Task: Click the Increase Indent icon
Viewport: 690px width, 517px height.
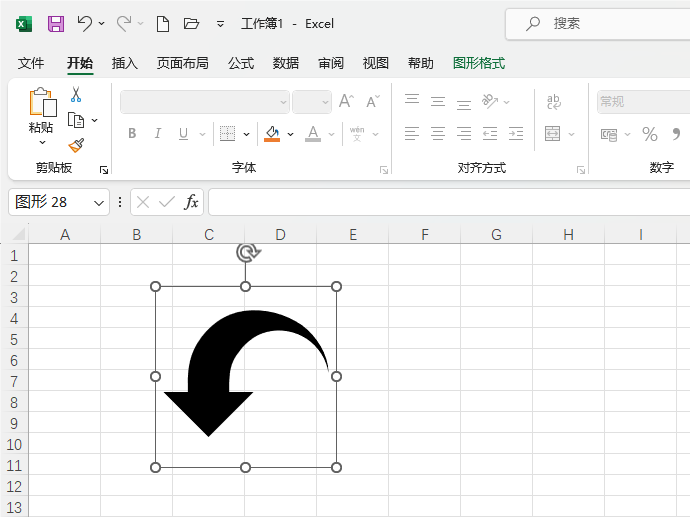Action: (x=516, y=133)
